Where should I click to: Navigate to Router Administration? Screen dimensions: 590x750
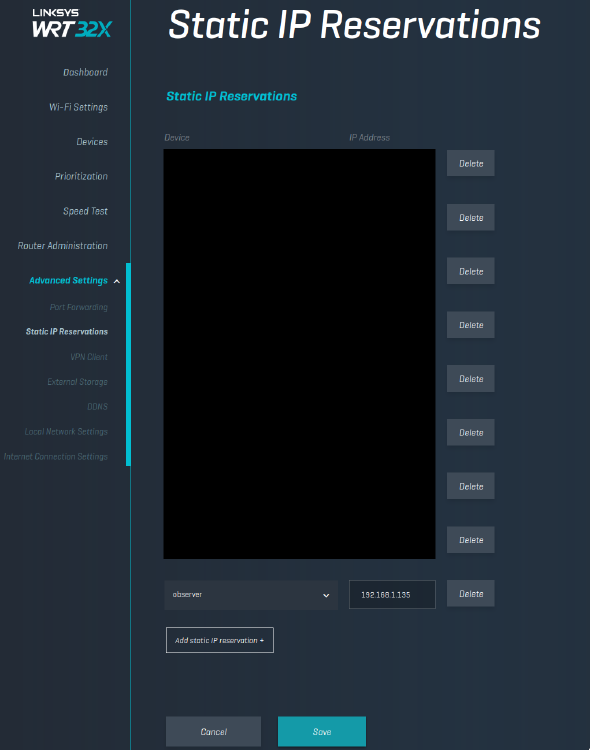click(x=62, y=246)
